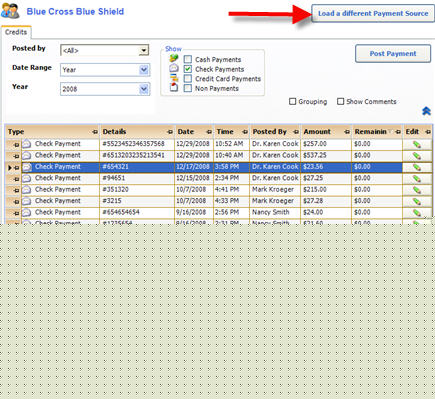Click the Blue Cross Blue Shield people icon
Viewport: 435px width, 399px height.
10,10
